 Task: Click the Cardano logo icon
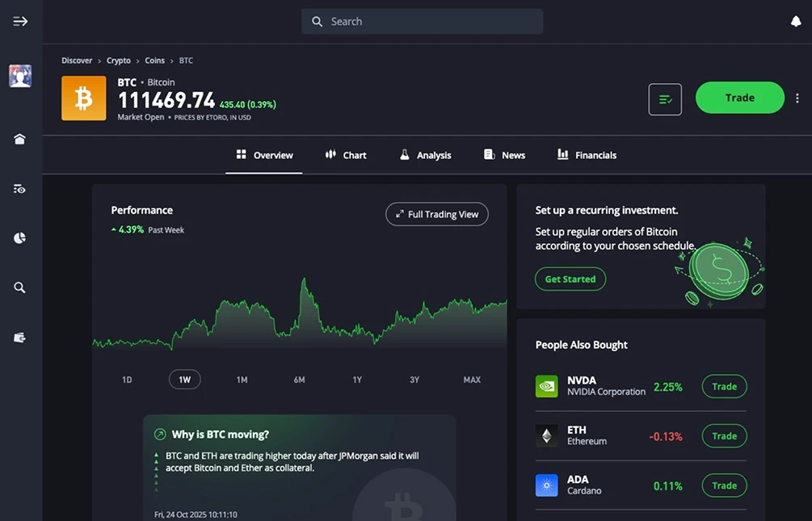(547, 485)
